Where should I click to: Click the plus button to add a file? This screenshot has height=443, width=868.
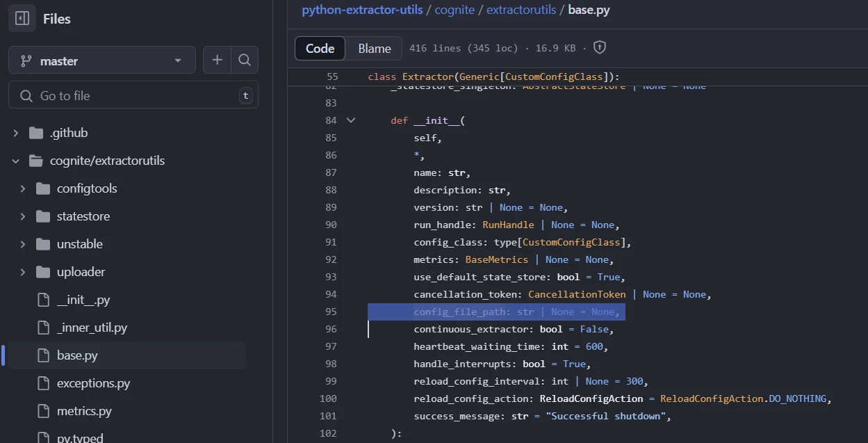[217, 61]
